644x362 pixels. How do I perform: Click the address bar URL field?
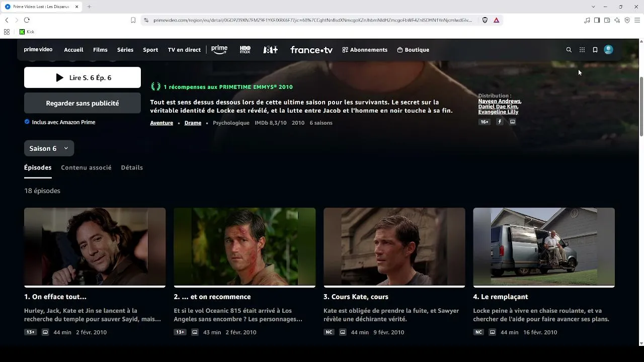click(312, 20)
